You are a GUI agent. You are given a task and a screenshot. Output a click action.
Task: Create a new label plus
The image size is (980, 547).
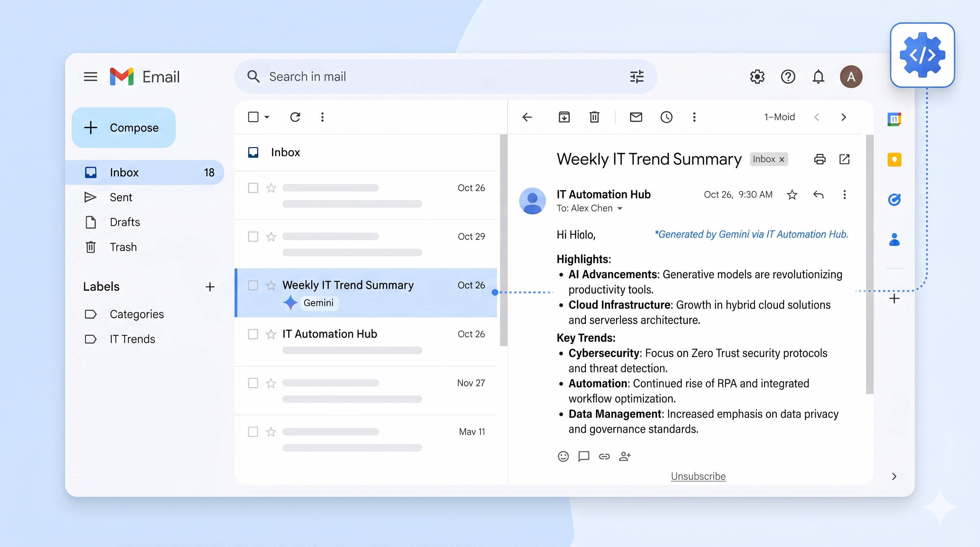[x=210, y=287]
